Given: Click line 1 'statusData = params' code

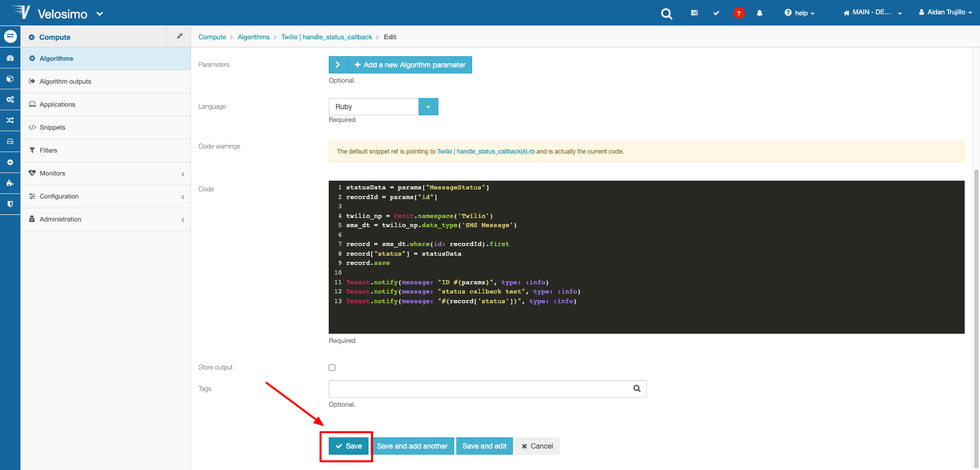Looking at the screenshot, I should click(x=418, y=188).
